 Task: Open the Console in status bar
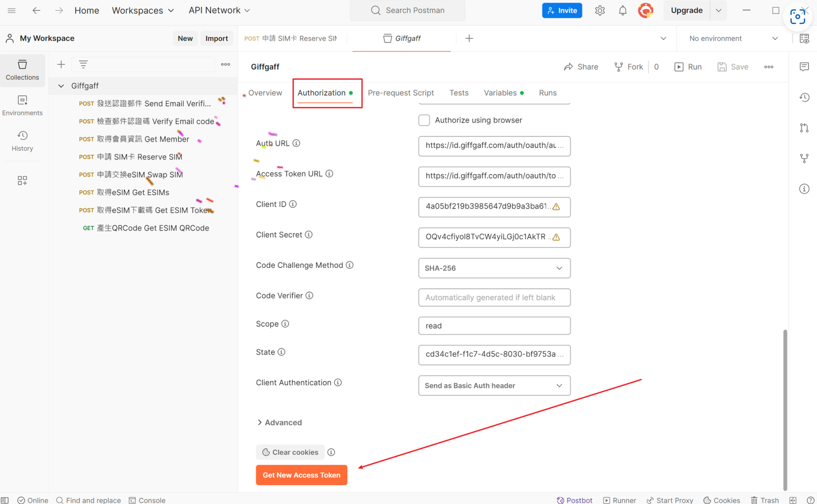pos(147,500)
